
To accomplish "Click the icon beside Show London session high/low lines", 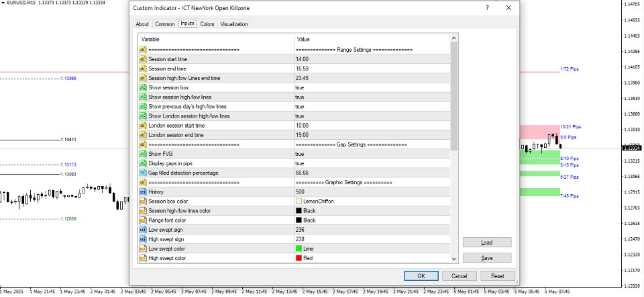I will coord(143,116).
